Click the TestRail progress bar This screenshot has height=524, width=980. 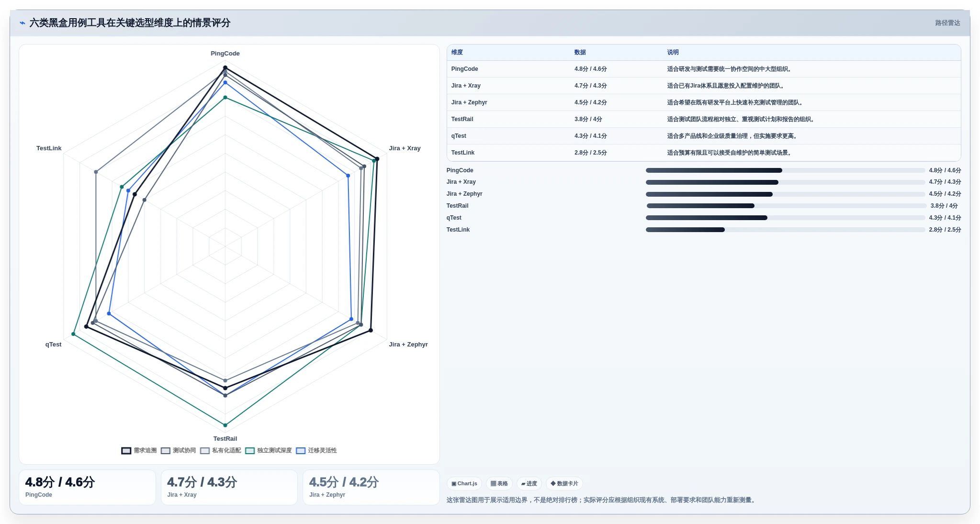pyautogui.click(x=787, y=206)
